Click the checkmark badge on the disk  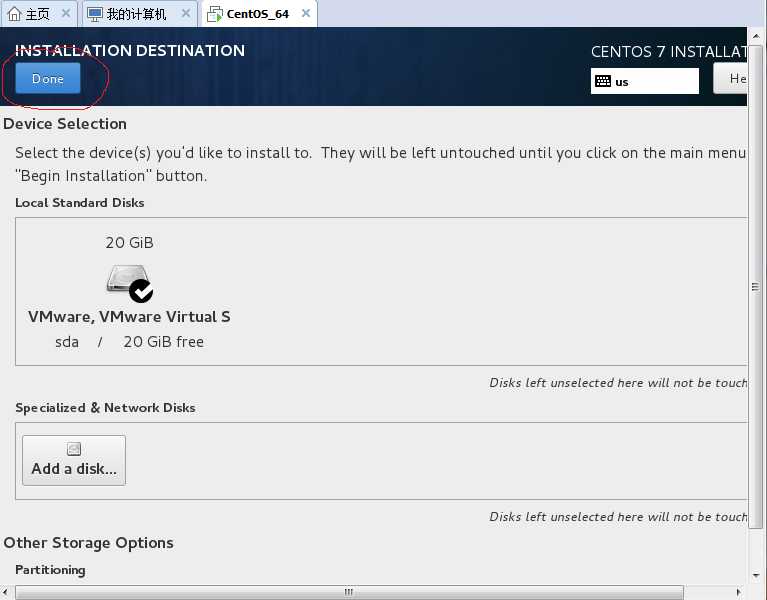141,291
